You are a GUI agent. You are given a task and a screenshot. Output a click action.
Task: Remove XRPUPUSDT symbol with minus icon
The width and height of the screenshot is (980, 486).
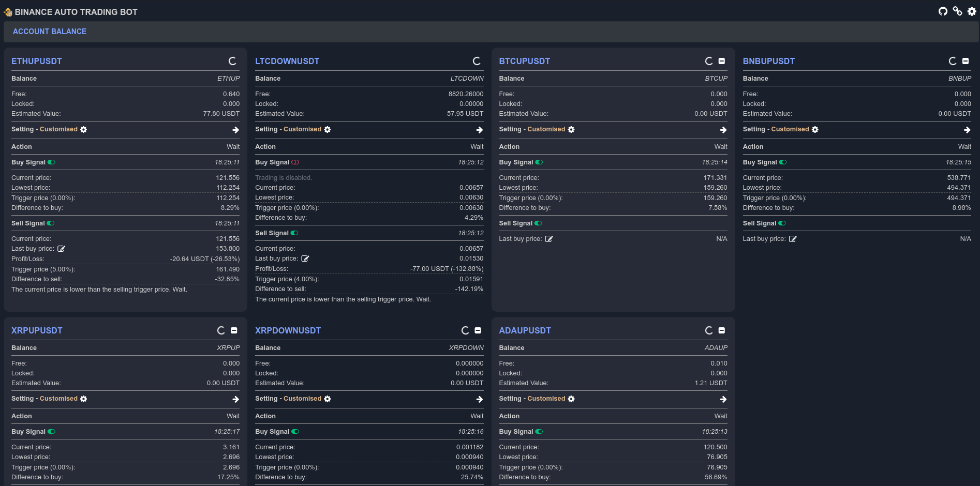tap(234, 330)
